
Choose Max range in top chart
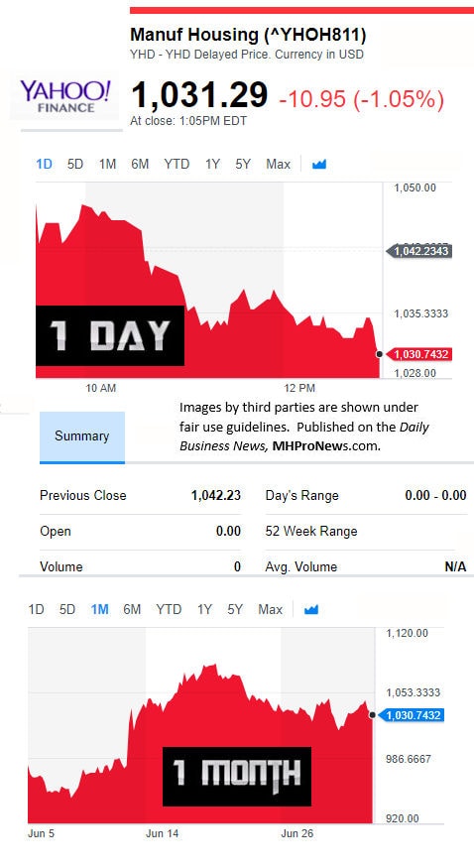(x=278, y=165)
